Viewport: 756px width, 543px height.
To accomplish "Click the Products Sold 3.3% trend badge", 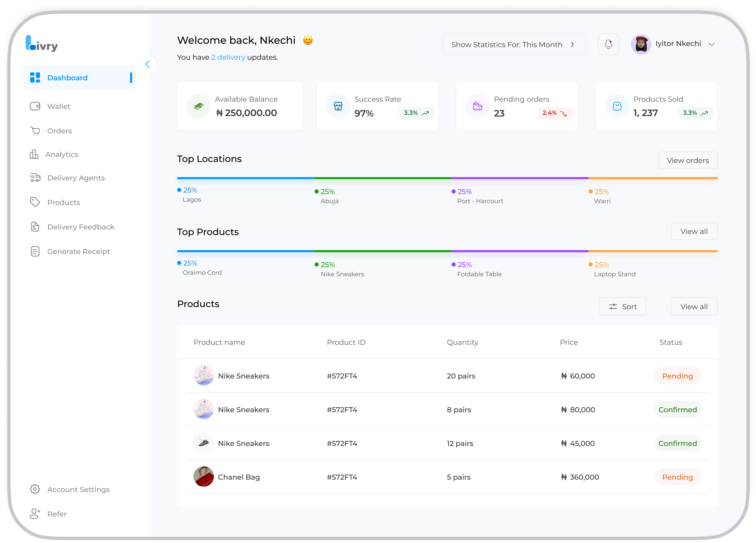I will point(695,113).
